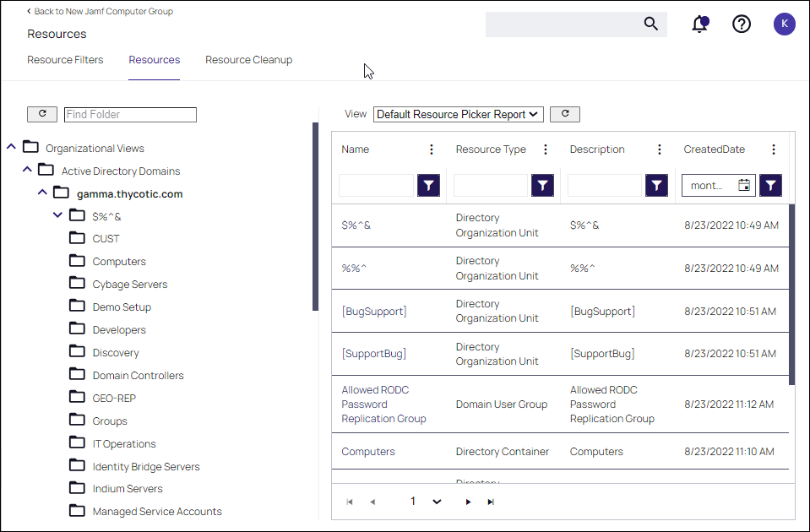Filter the Name column with the funnel
Image resolution: width=810 pixels, height=532 pixels.
(427, 185)
